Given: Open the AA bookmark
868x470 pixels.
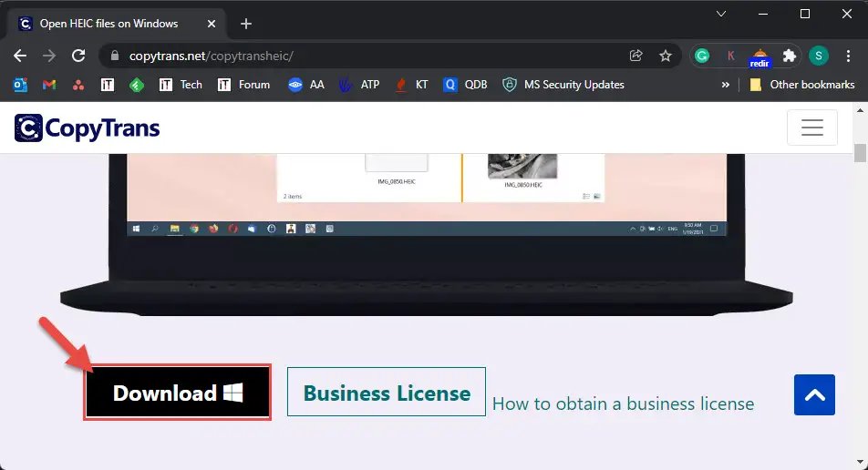Looking at the screenshot, I should [306, 85].
